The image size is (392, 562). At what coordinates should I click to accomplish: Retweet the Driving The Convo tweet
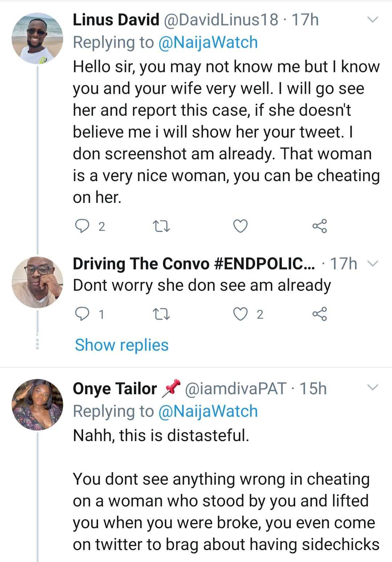(161, 314)
